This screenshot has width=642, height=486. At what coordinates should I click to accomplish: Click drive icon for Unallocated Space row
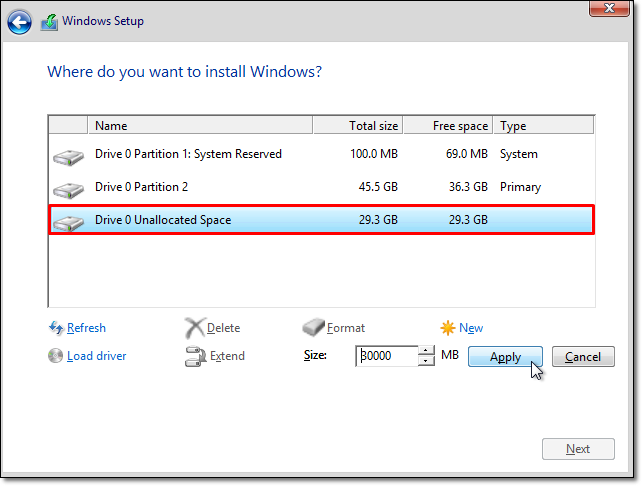[68, 223]
